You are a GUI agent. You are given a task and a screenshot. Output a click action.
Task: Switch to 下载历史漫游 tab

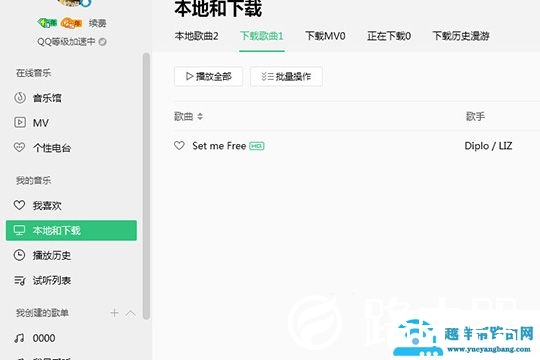pos(461,36)
